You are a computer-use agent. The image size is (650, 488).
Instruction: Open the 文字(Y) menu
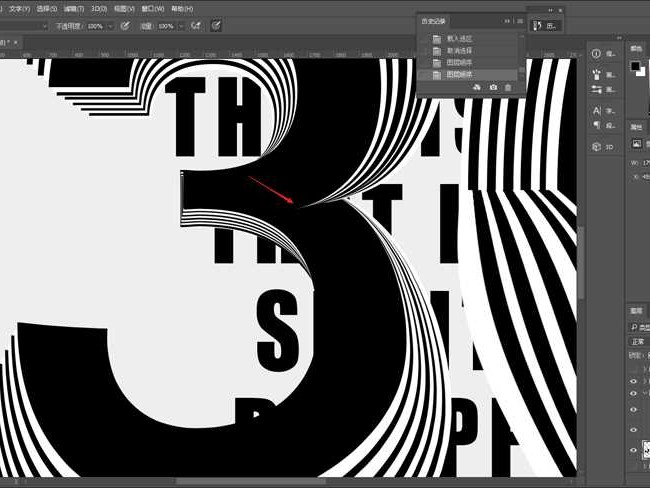20,8
